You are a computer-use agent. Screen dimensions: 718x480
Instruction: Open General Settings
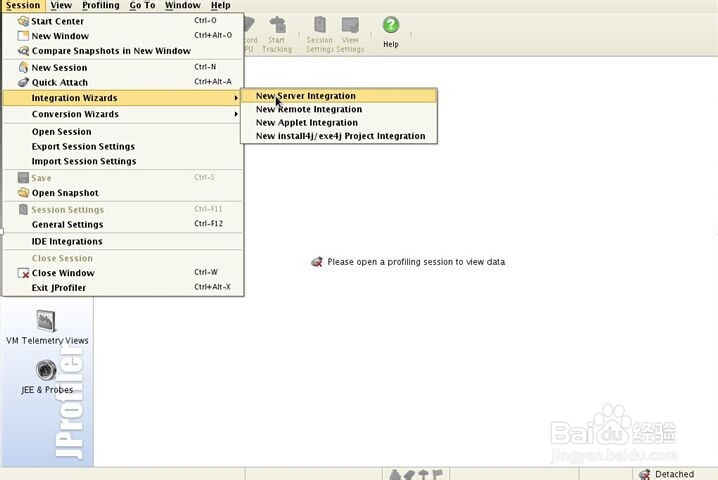click(x=124, y=224)
